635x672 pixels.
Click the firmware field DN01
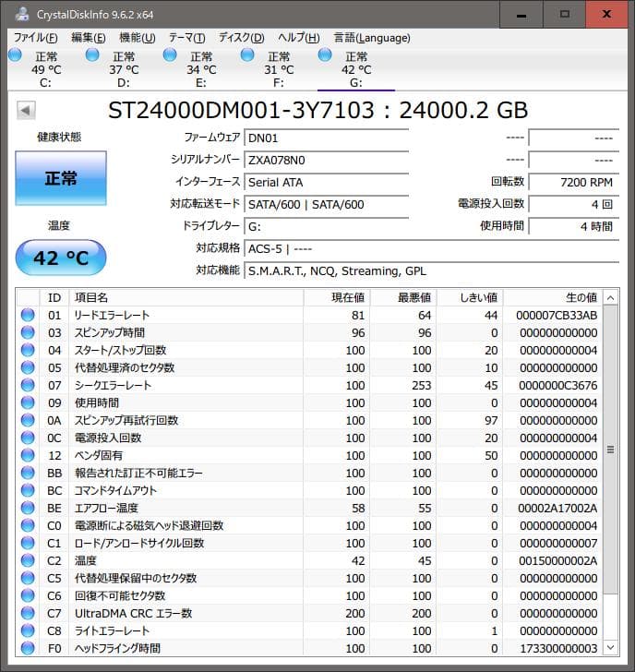click(x=327, y=138)
